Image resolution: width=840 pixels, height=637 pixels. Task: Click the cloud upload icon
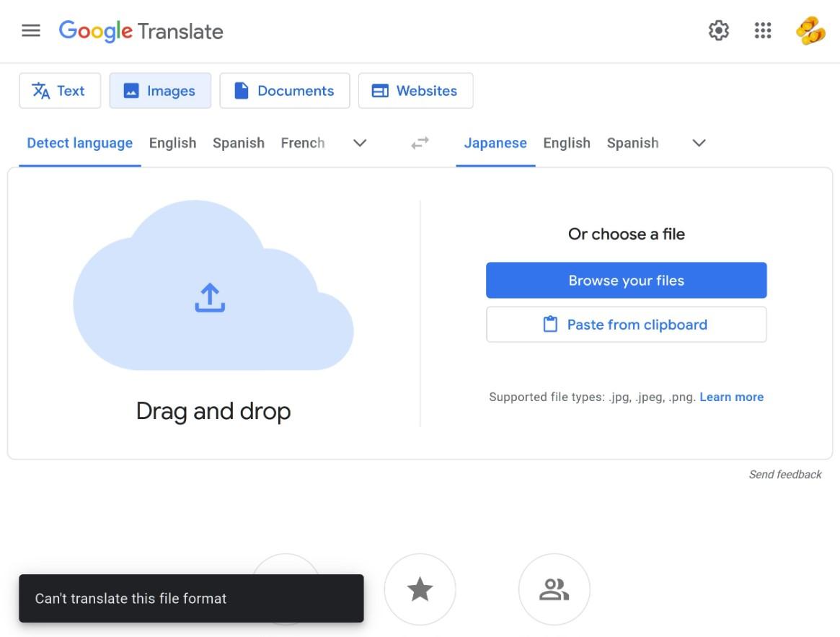coord(211,296)
